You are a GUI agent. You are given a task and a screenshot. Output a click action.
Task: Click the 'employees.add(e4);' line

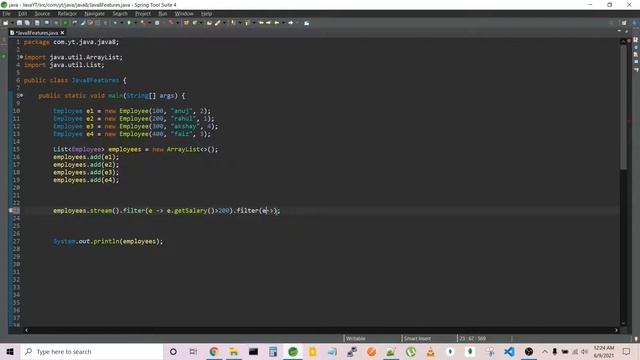pos(86,180)
